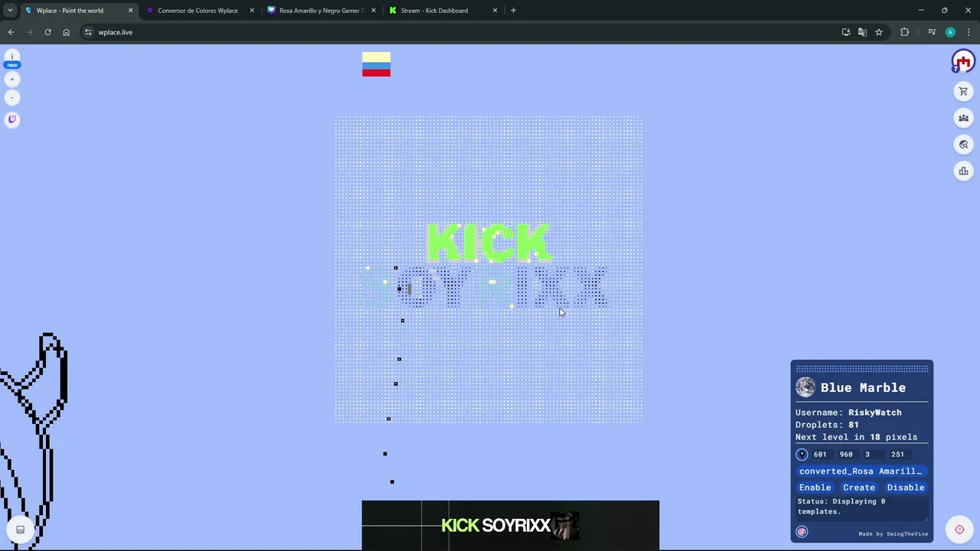
Task: Bookmark this page with star icon
Action: point(879,32)
